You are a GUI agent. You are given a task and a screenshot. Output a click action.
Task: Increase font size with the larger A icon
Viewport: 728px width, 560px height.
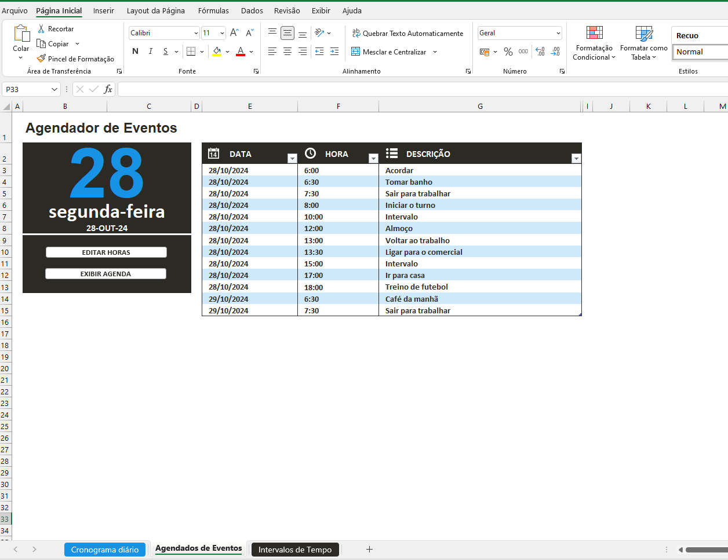234,33
